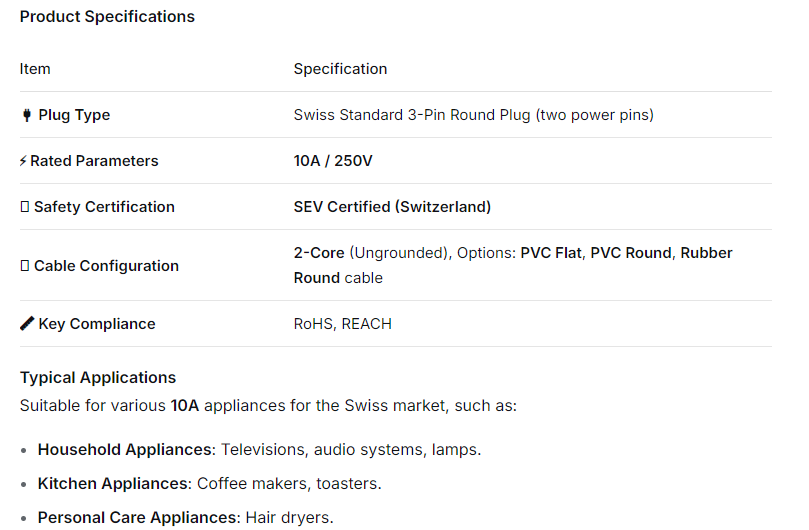The width and height of the screenshot is (809, 530).
Task: Click the bullet before Personal Care Appliances
Action: click(x=24, y=518)
